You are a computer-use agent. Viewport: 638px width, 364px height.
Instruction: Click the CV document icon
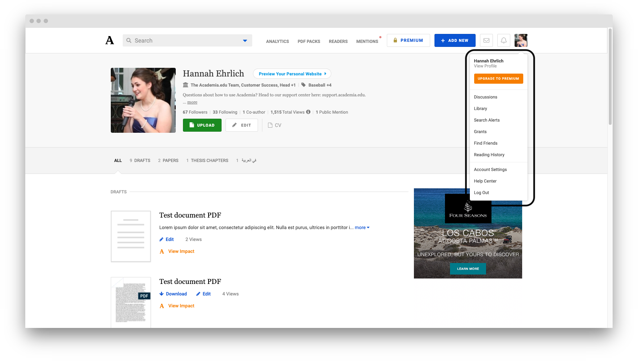click(270, 125)
